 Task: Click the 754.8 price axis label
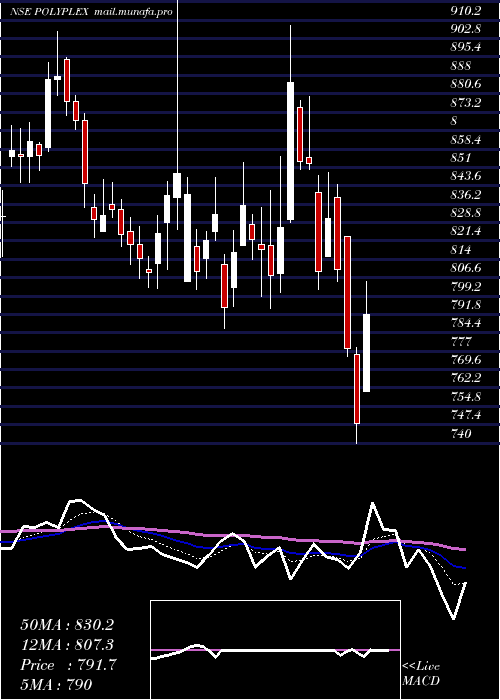(466, 397)
